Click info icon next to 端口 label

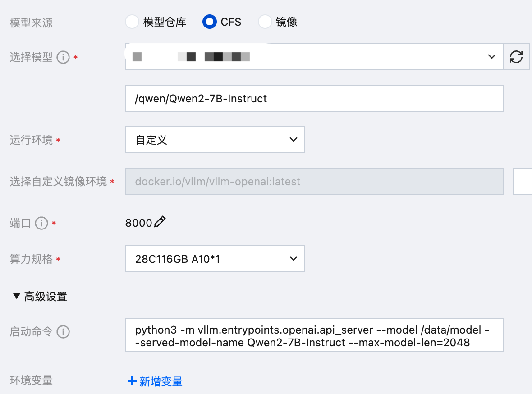pyautogui.click(x=41, y=223)
